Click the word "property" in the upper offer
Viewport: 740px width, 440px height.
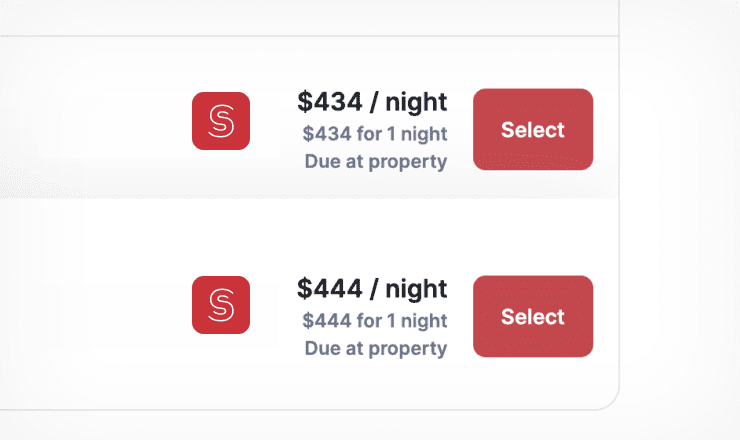click(x=408, y=162)
